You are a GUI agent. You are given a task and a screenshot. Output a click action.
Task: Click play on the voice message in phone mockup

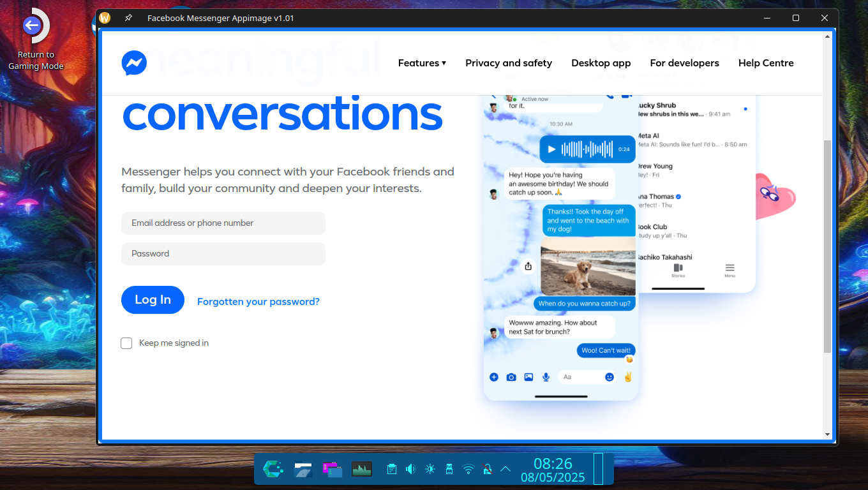pyautogui.click(x=551, y=149)
